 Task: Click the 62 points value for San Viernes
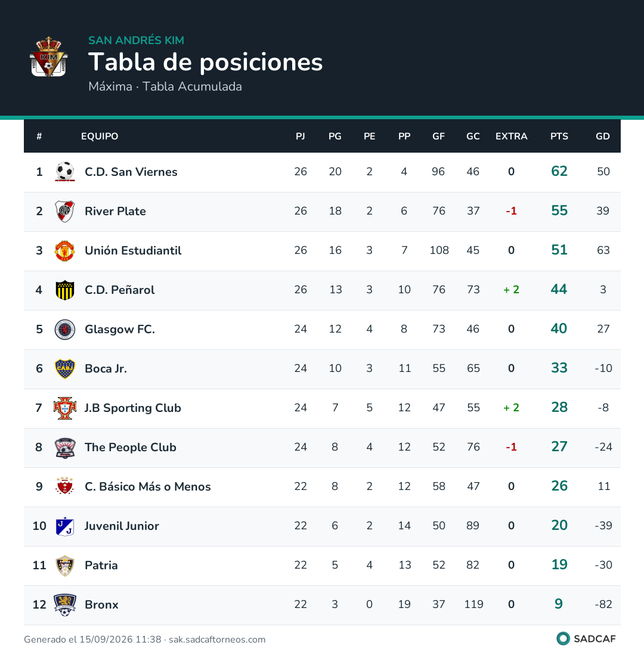[559, 171]
